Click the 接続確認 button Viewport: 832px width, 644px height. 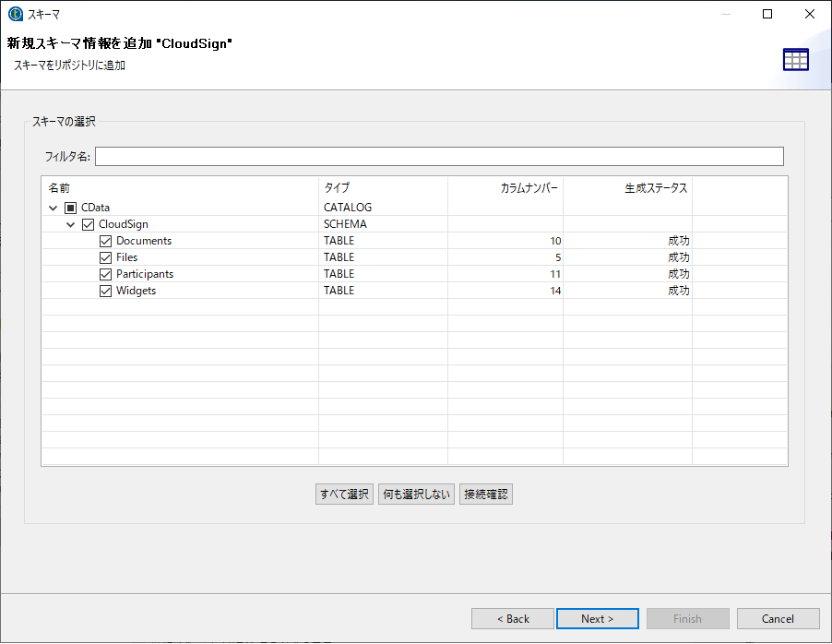tap(486, 495)
